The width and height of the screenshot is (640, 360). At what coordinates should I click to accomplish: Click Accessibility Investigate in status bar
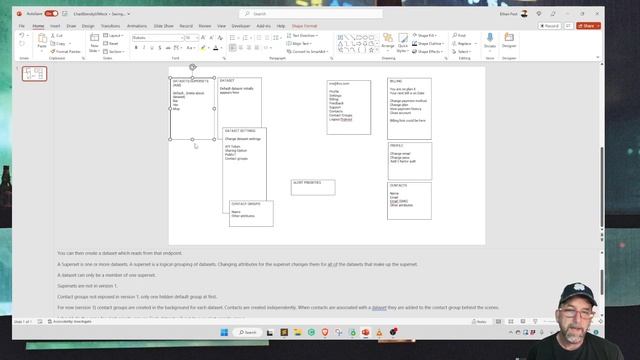[70, 322]
